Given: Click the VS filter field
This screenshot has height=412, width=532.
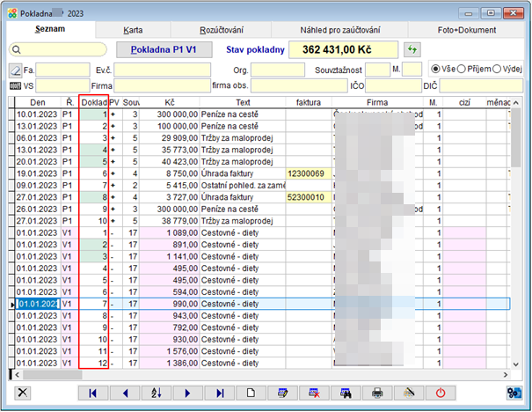Looking at the screenshot, I should click(x=62, y=86).
